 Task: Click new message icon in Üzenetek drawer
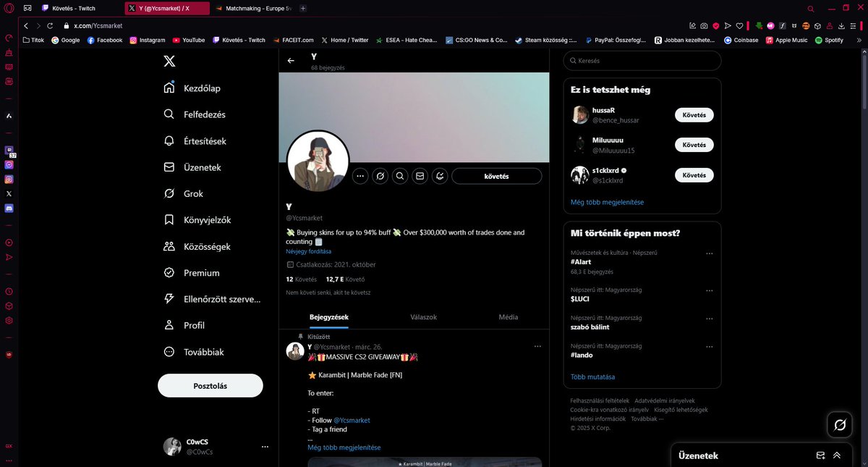tap(820, 455)
